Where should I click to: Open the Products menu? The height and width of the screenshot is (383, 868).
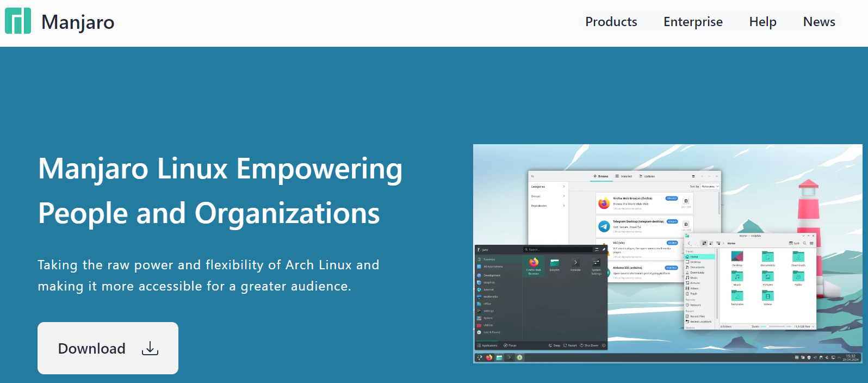click(611, 22)
